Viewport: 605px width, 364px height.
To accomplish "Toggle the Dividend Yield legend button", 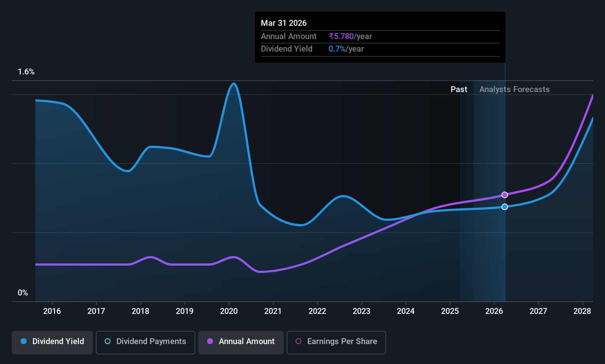I will click(52, 342).
